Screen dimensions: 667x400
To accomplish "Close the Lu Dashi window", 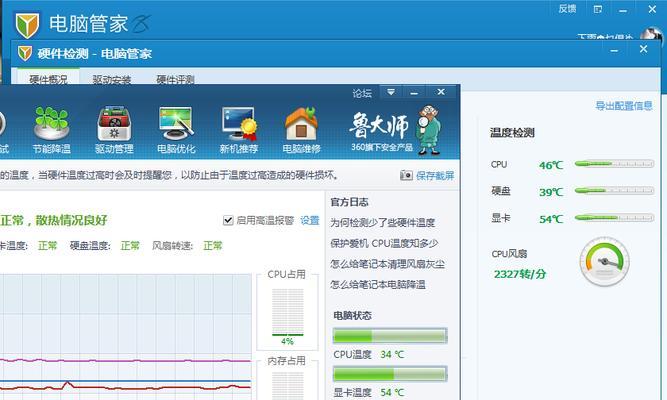I will 441,91.
